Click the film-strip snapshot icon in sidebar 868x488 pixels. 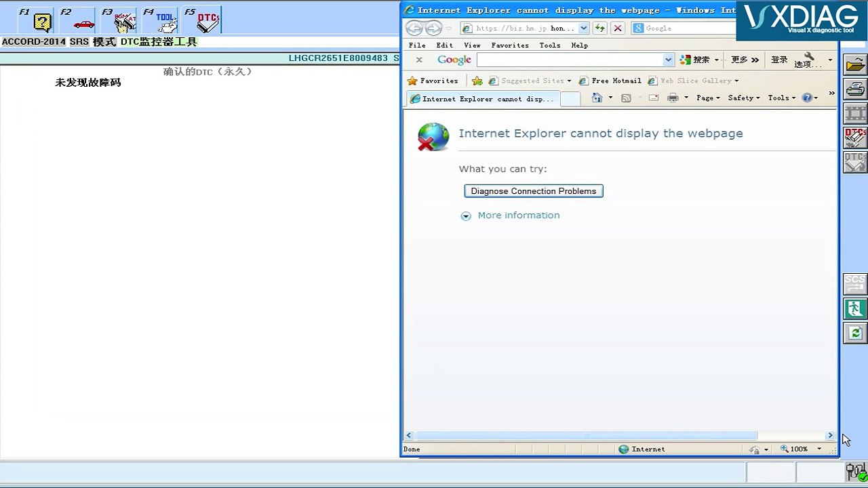click(x=855, y=113)
